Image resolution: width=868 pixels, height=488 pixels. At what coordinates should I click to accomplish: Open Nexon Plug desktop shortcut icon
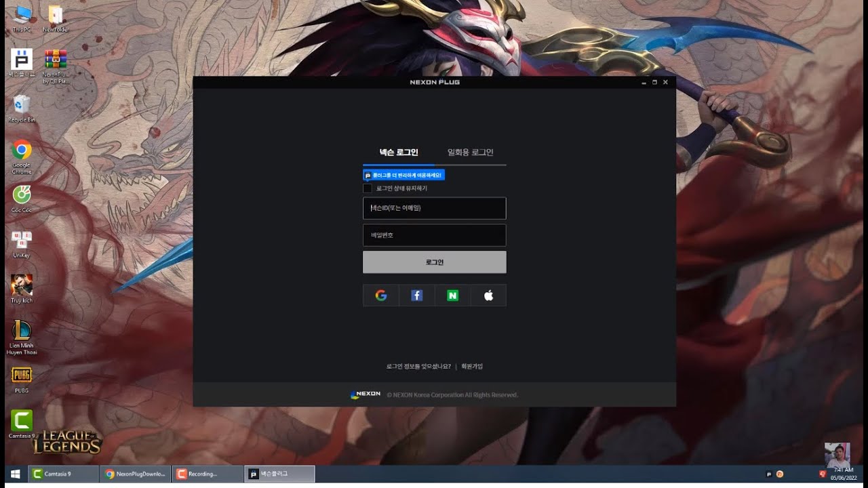pyautogui.click(x=22, y=63)
